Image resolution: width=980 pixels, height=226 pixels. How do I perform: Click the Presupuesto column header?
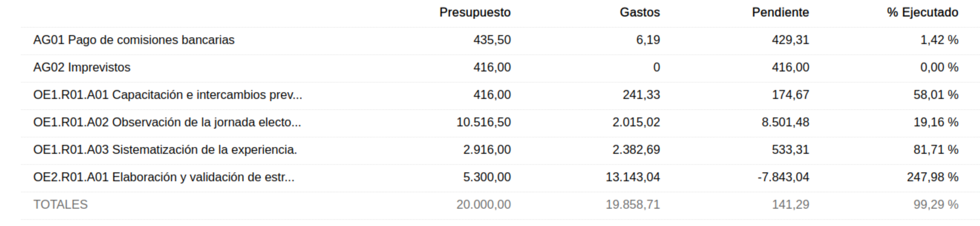point(475,12)
